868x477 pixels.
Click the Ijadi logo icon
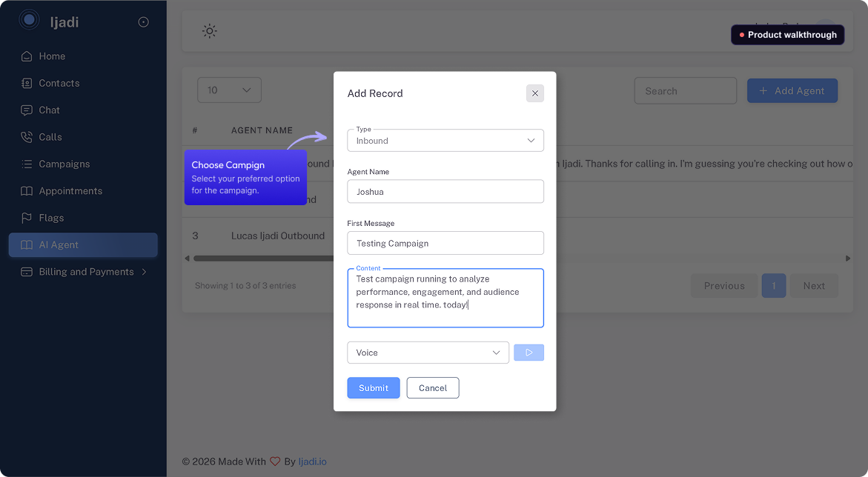[30, 21]
